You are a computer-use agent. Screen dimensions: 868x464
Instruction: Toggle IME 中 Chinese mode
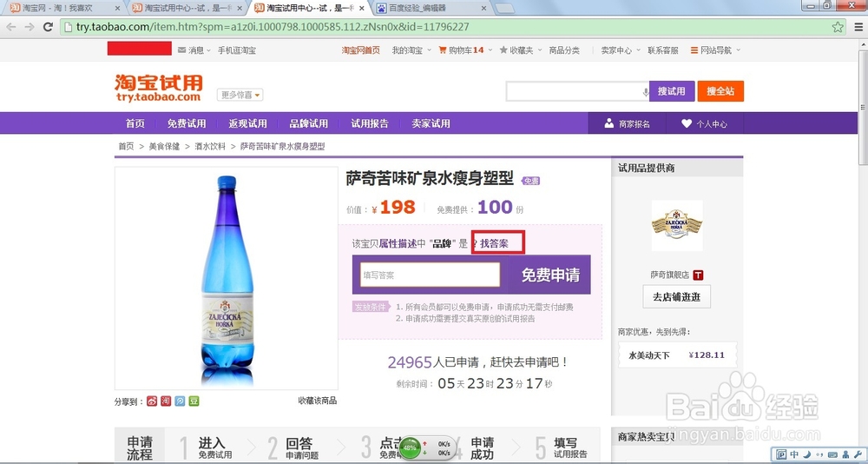pos(795,454)
